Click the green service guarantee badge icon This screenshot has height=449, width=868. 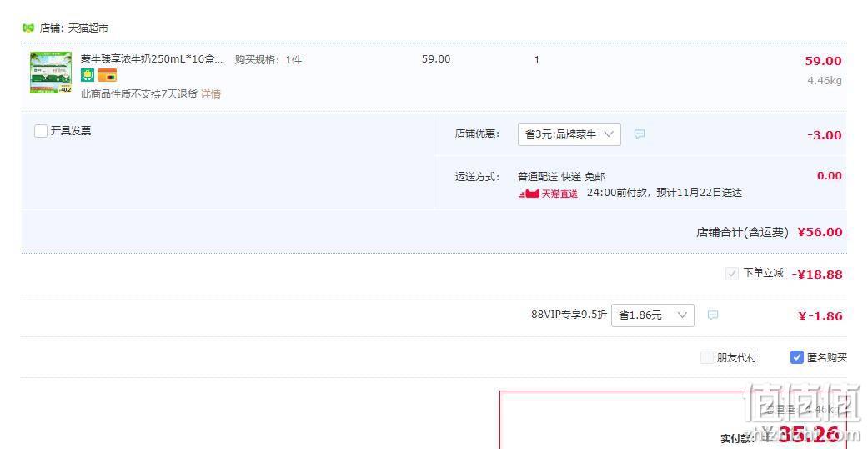[88, 75]
